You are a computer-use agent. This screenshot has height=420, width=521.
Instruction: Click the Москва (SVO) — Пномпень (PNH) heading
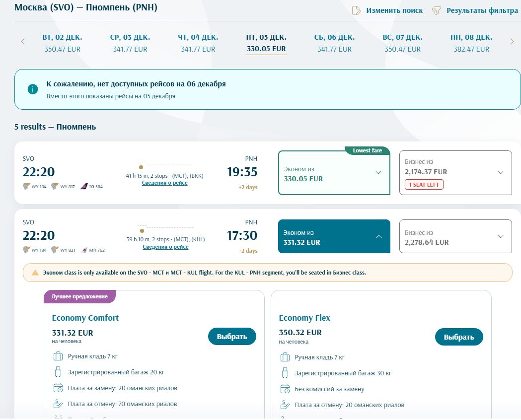point(86,7)
